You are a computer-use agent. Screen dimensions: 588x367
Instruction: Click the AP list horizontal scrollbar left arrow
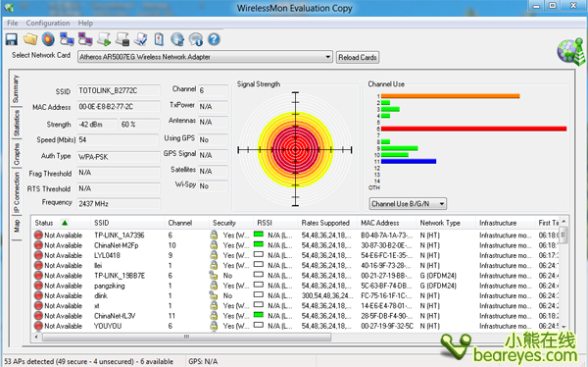tap(37, 337)
